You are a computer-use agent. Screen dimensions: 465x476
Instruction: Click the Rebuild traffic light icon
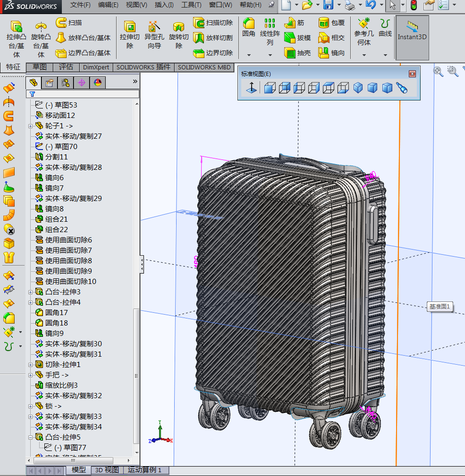coord(414,5)
